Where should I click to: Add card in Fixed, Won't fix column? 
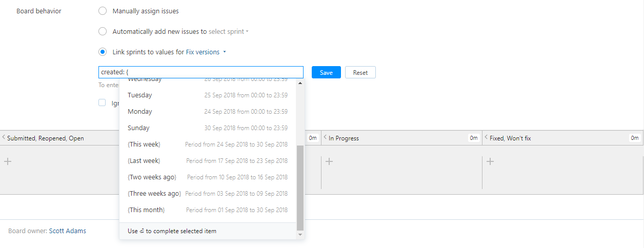click(490, 162)
